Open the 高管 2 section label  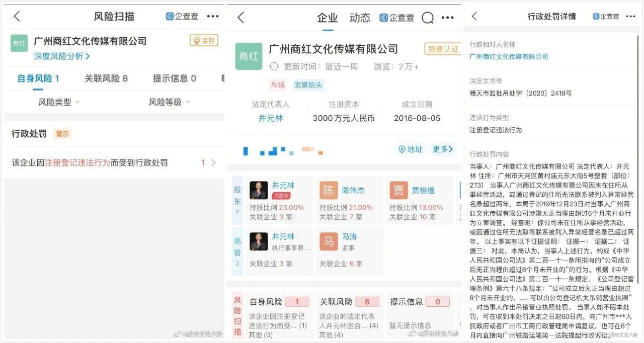237,251
